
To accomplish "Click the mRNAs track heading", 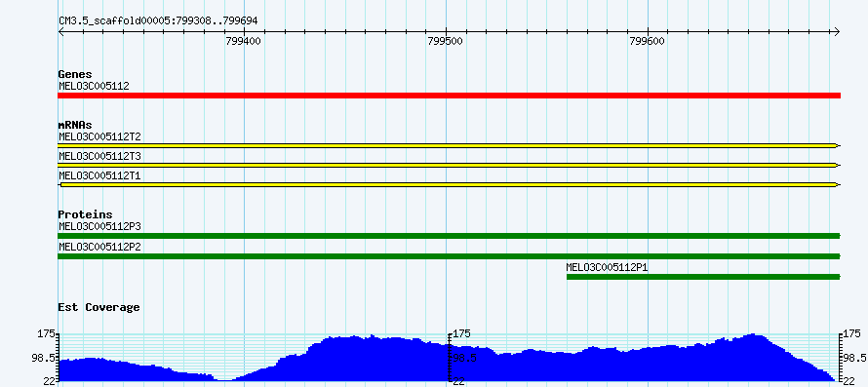I will [75, 125].
